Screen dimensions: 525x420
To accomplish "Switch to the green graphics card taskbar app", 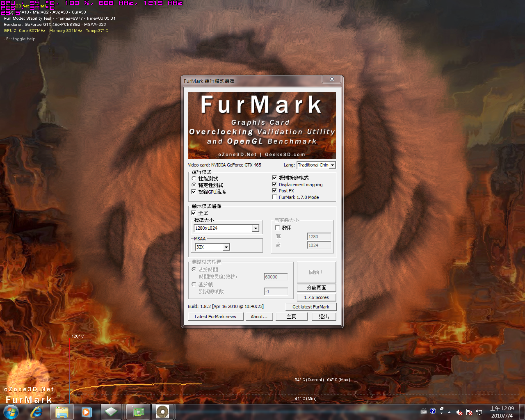I will click(x=138, y=412).
